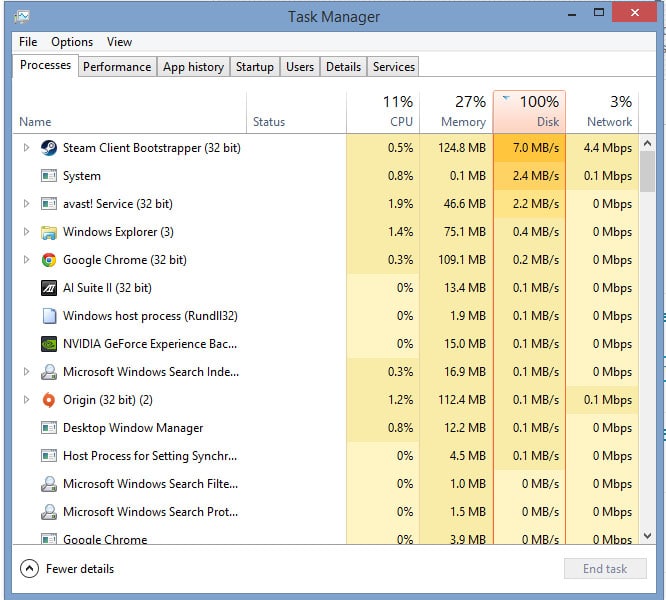Click the scrollbar up arrow

pyautogui.click(x=647, y=143)
